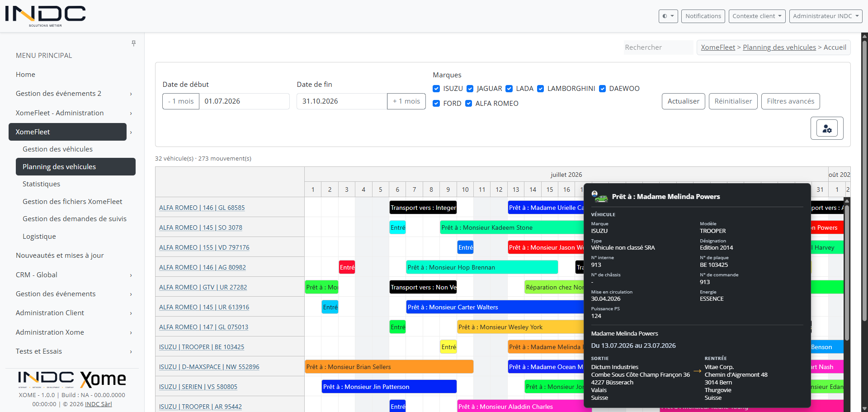Toggle the ALFA ROMEO brand checkbox
868x412 pixels.
[x=468, y=104]
